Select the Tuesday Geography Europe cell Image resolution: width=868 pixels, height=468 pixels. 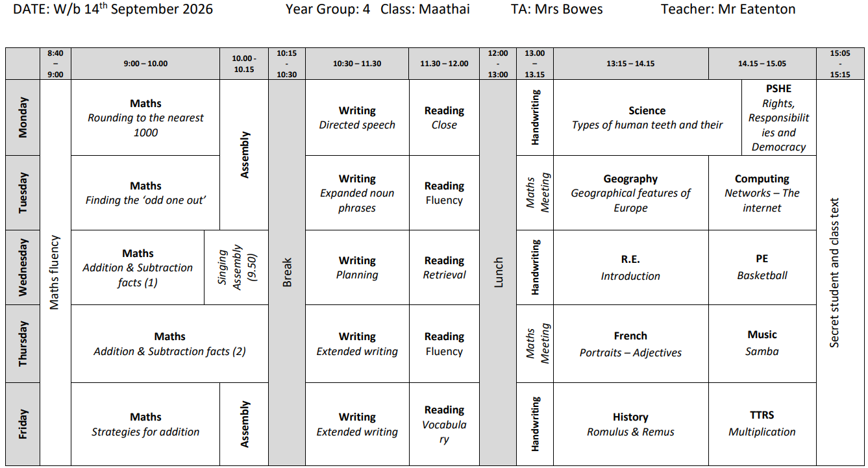631,193
